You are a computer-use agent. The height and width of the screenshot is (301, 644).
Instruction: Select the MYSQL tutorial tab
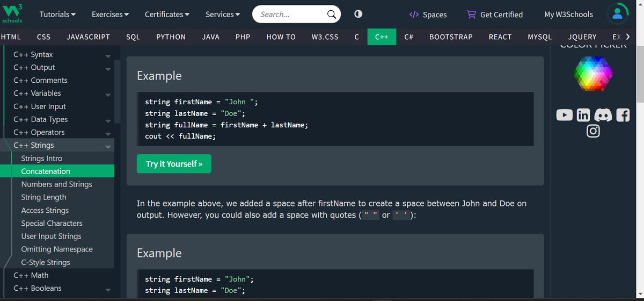click(539, 37)
